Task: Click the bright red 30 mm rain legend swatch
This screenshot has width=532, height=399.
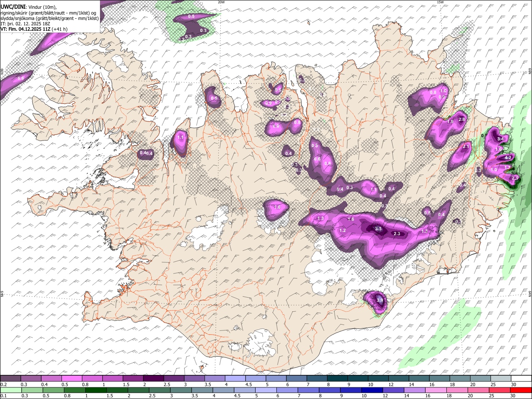Action: coord(521,390)
